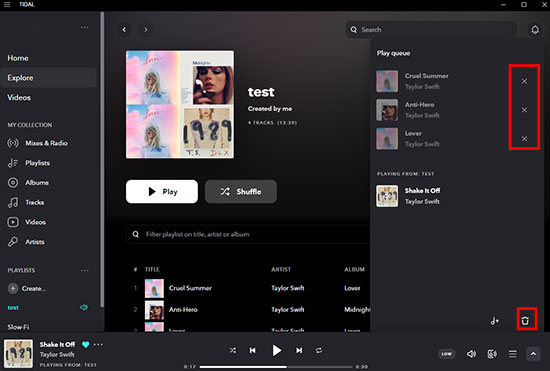
Task: Click the player bar play button
Action: [x=276, y=350]
